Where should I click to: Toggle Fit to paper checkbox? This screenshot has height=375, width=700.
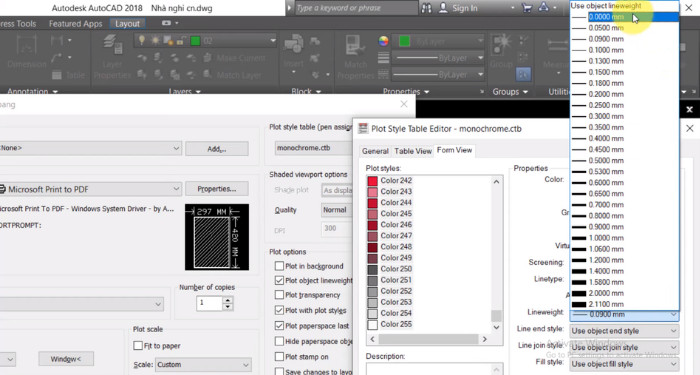138,346
